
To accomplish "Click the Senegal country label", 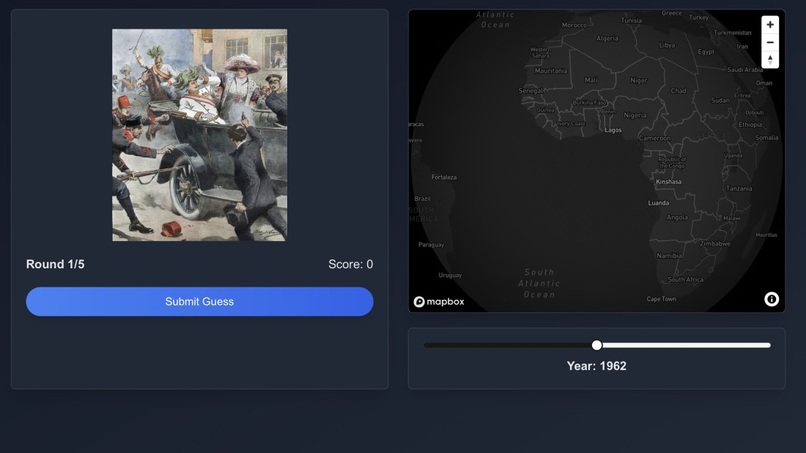I will pyautogui.click(x=530, y=90).
